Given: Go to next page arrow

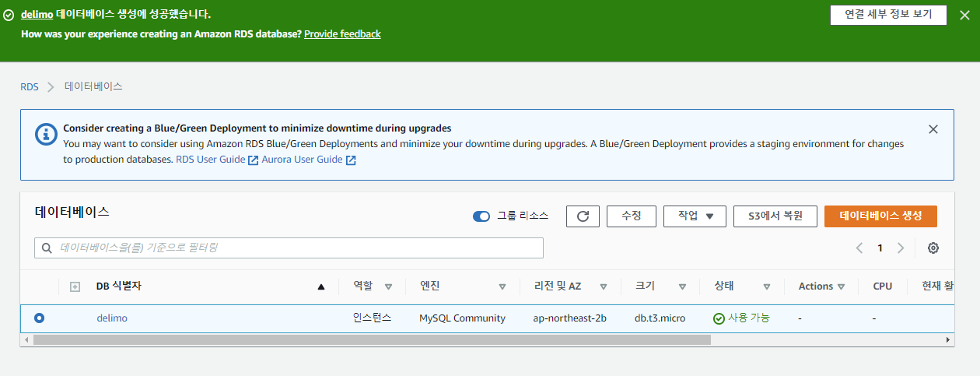Looking at the screenshot, I should coord(901,248).
